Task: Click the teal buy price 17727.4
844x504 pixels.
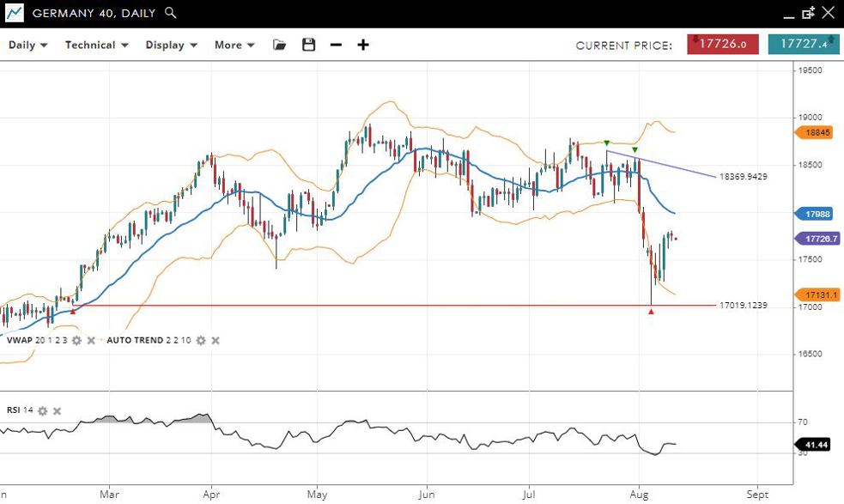Action: coord(803,45)
